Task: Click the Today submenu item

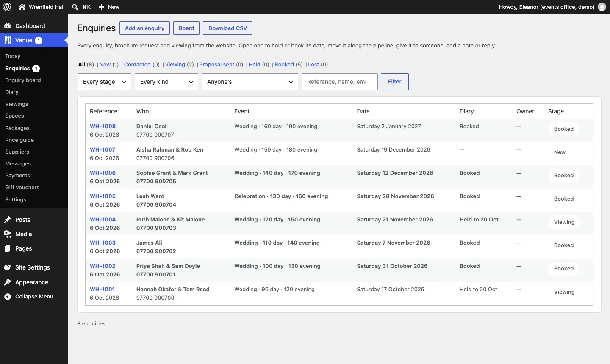Action: coord(13,56)
